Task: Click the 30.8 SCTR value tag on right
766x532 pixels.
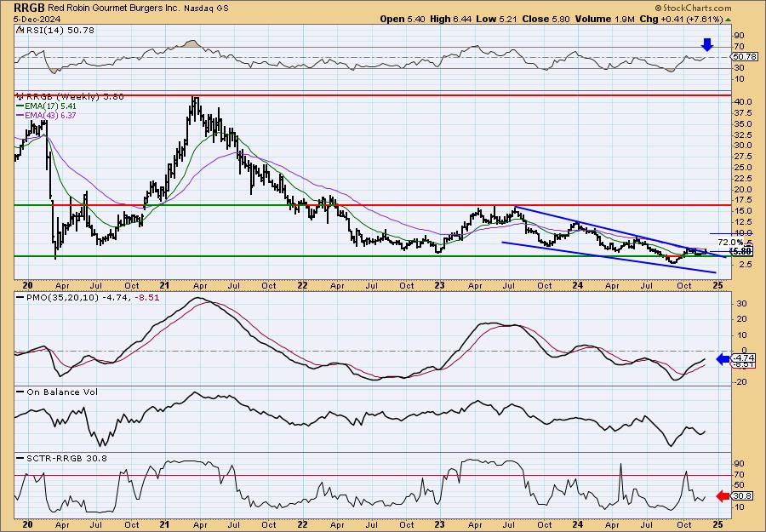Action: [x=744, y=496]
